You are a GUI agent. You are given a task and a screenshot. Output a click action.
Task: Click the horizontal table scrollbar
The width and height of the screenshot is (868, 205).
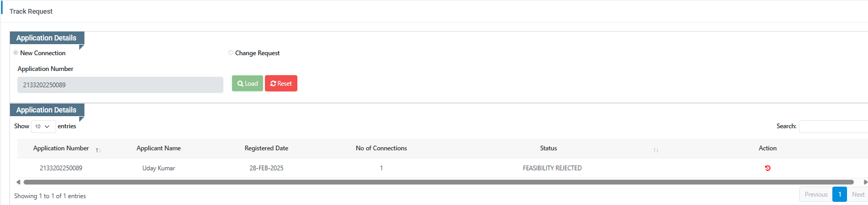438,182
